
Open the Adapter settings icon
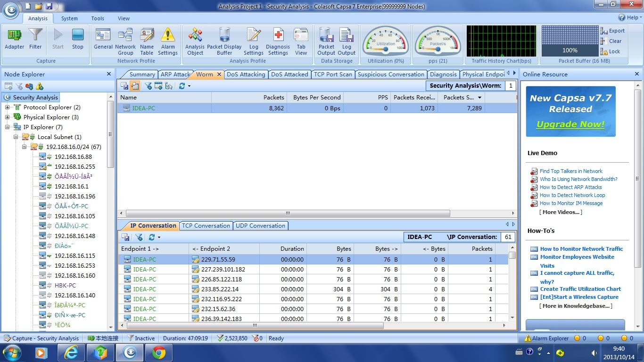14,39
